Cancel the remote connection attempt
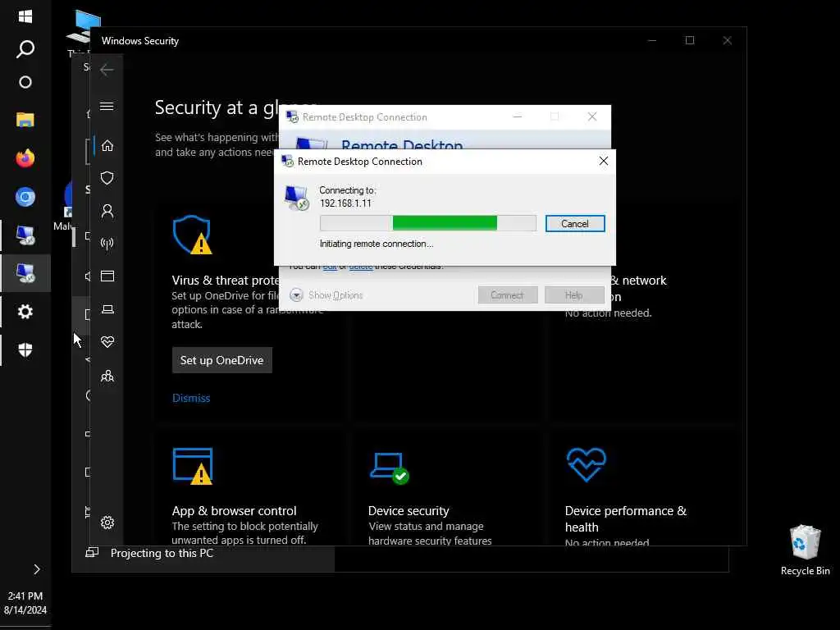Screen dimensions: 840x630 click(x=575, y=223)
